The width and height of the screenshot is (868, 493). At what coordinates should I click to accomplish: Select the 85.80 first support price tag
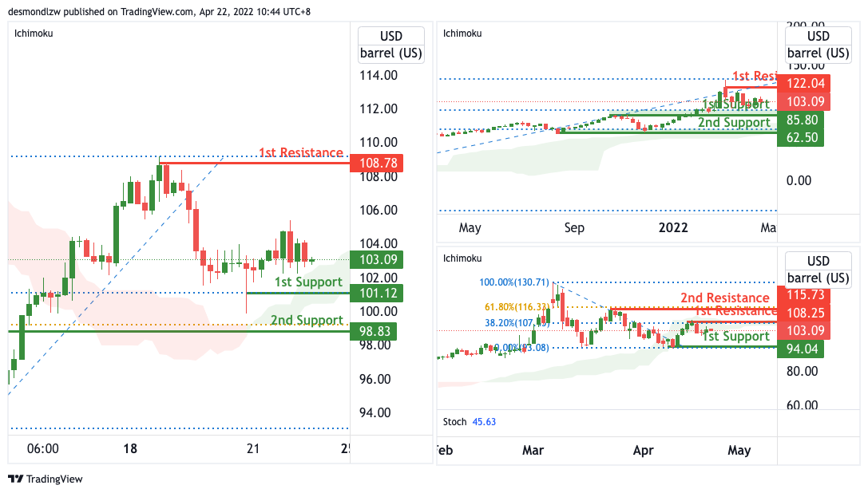(800, 120)
